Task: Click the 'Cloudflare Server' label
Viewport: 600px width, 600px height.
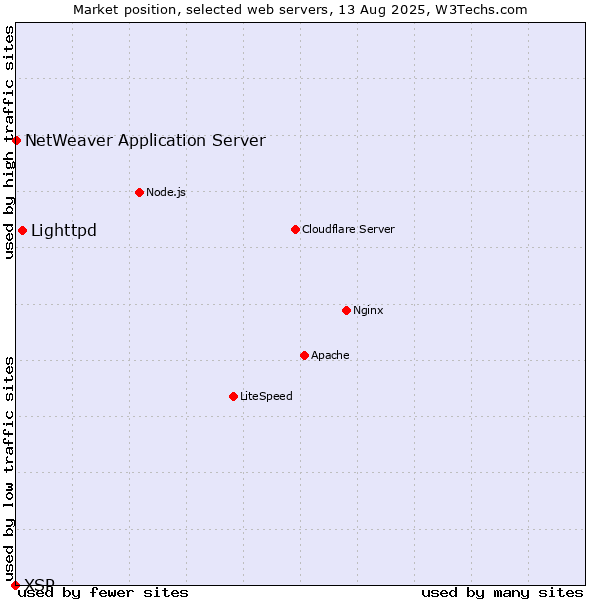Action: (348, 229)
